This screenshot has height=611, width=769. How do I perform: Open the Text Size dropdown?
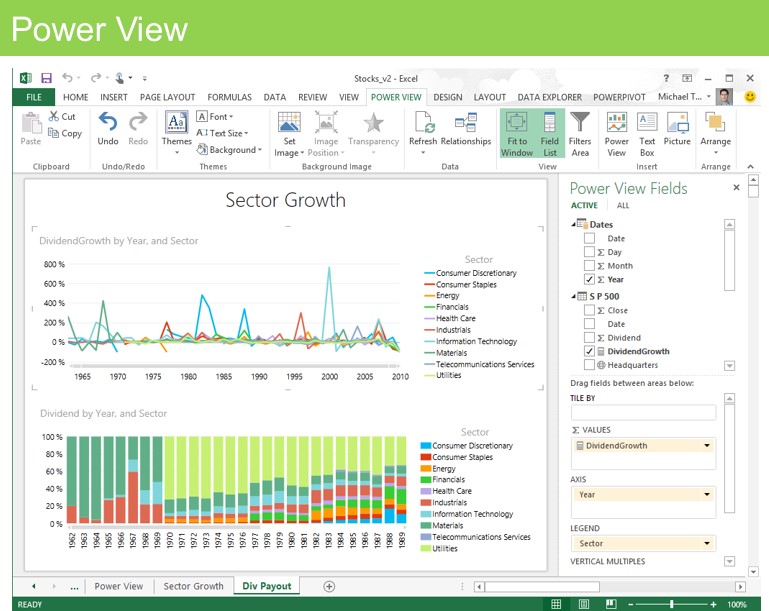click(x=222, y=133)
